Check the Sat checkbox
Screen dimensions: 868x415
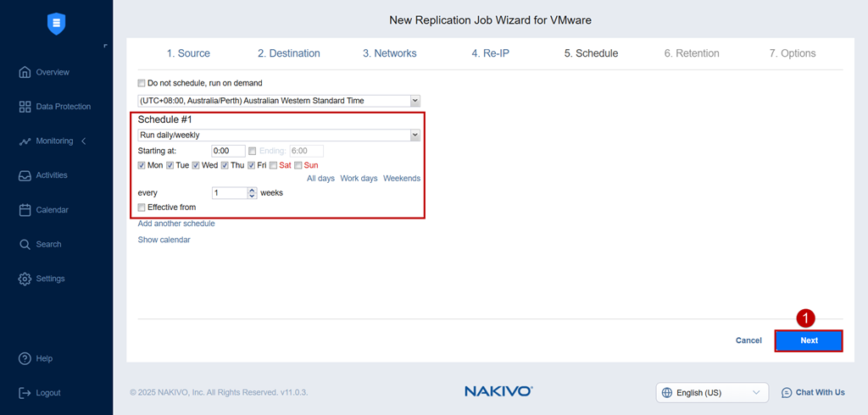274,165
